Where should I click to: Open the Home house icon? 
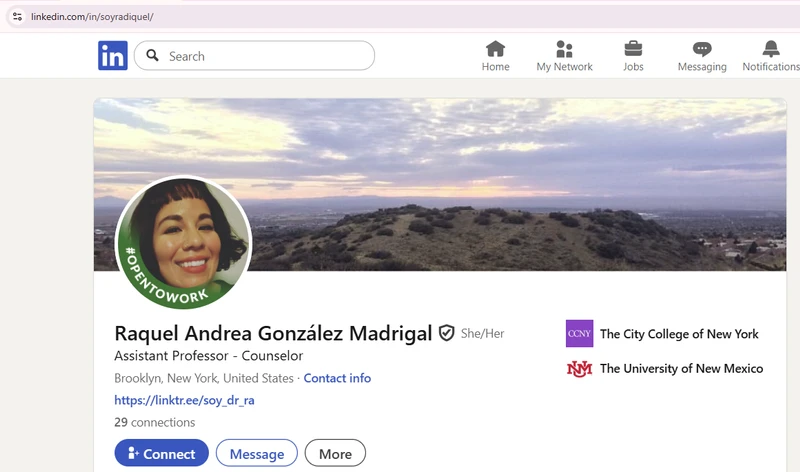click(495, 49)
